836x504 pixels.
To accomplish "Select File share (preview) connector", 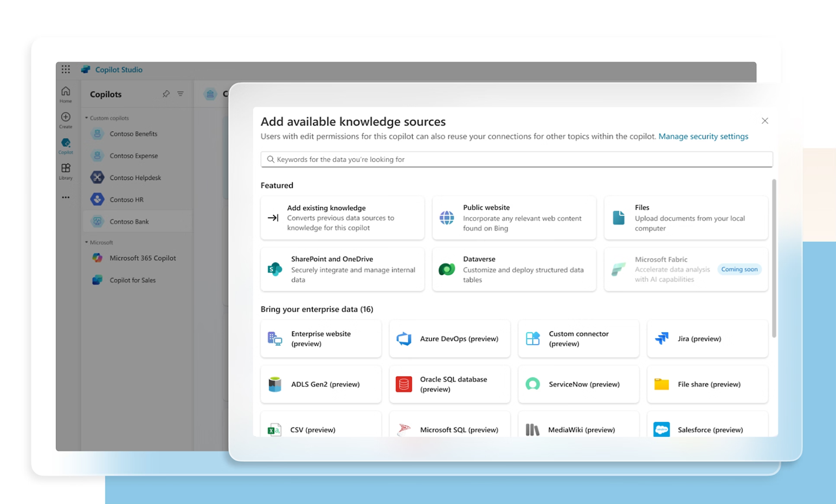I will 708,384.
